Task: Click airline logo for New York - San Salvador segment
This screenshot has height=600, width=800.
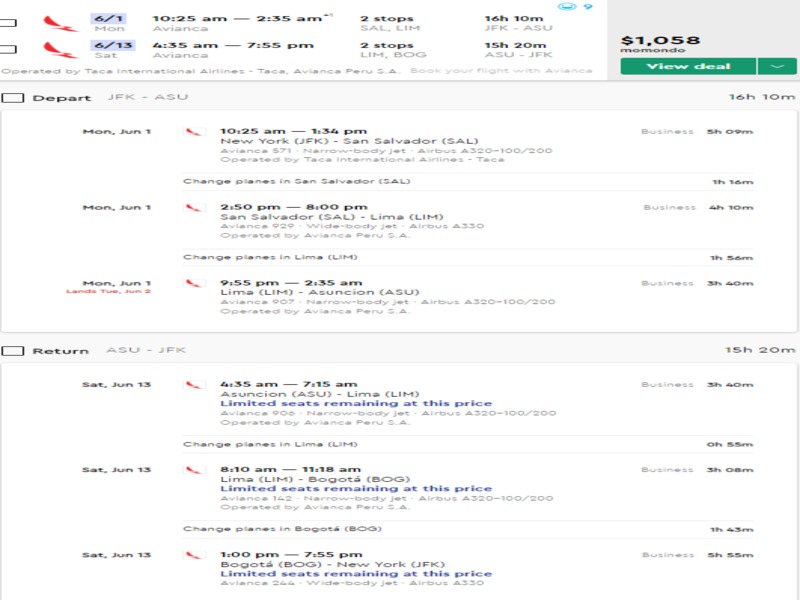Action: (194, 132)
